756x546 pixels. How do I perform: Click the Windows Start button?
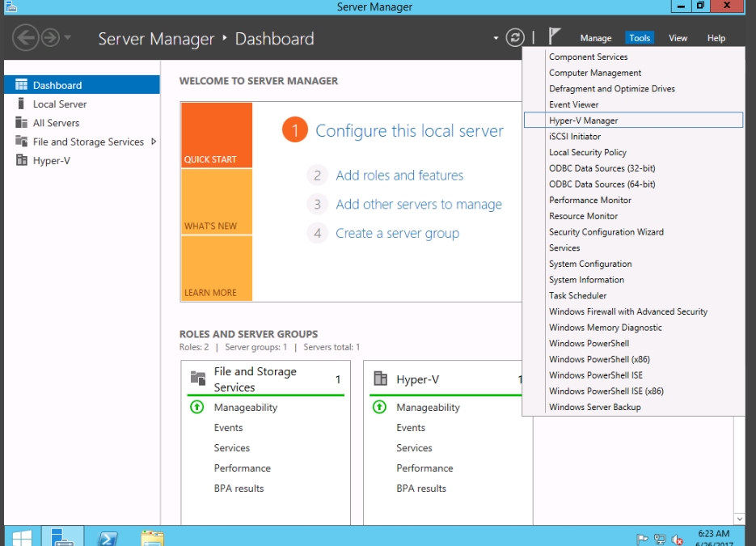click(22, 538)
